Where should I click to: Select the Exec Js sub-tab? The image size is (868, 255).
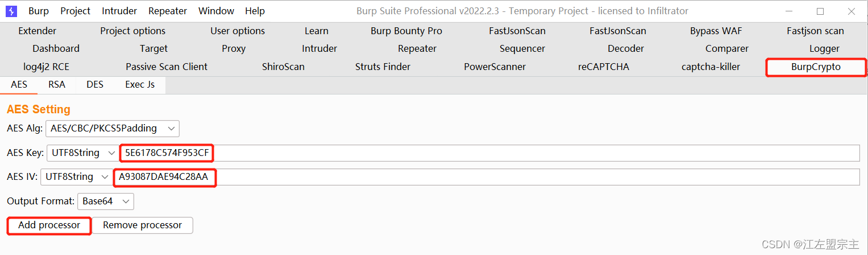[x=140, y=85]
